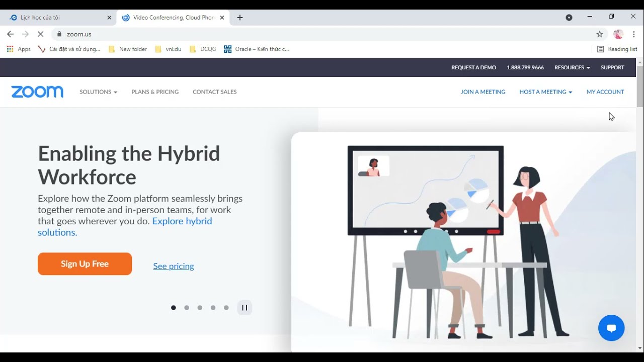The image size is (644, 362).
Task: Click the page vertical scrollbar thumb
Action: [640, 86]
